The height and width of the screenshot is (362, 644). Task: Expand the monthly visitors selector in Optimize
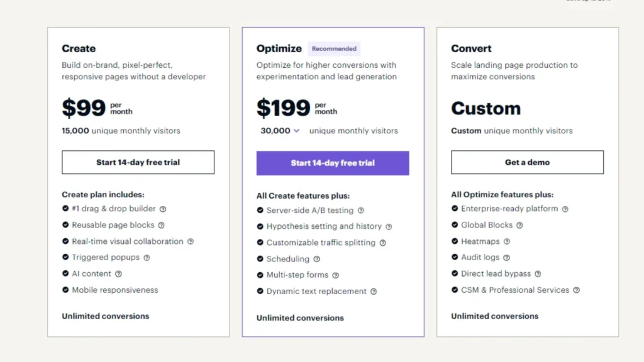pyautogui.click(x=280, y=131)
